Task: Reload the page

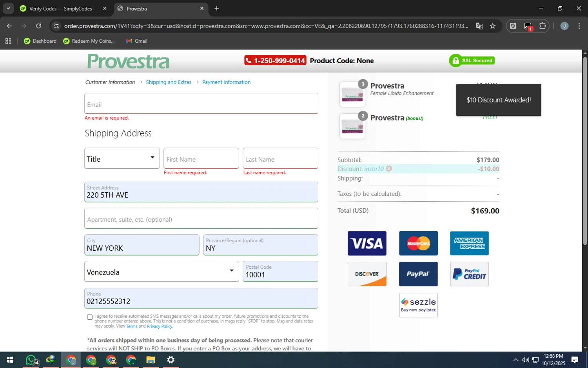Action: (38, 26)
